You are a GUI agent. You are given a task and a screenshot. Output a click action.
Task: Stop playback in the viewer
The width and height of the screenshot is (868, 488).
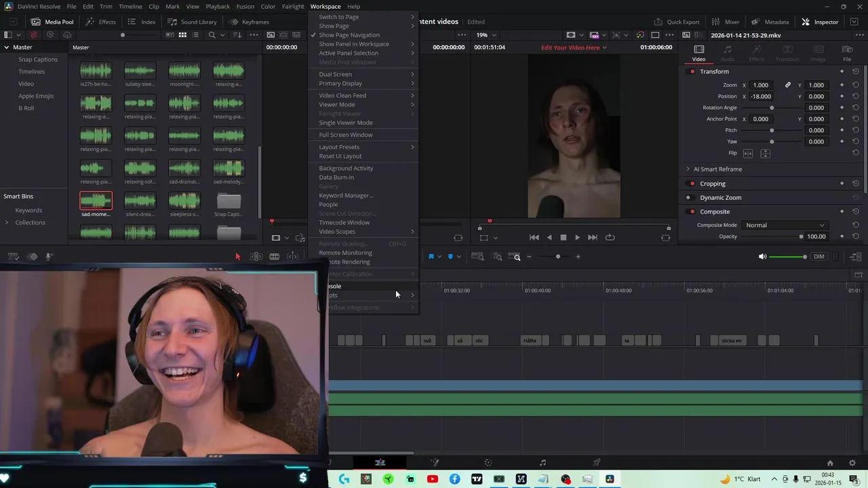point(563,237)
